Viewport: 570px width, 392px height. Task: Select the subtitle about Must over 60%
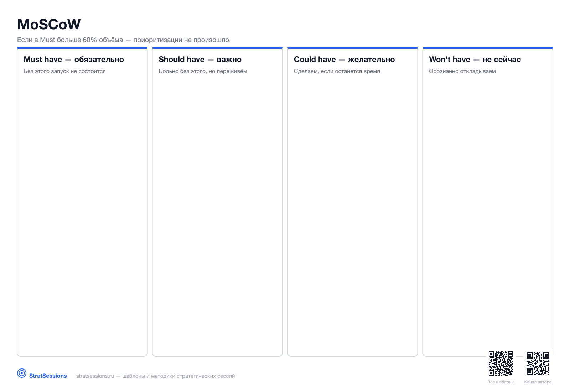tap(124, 40)
